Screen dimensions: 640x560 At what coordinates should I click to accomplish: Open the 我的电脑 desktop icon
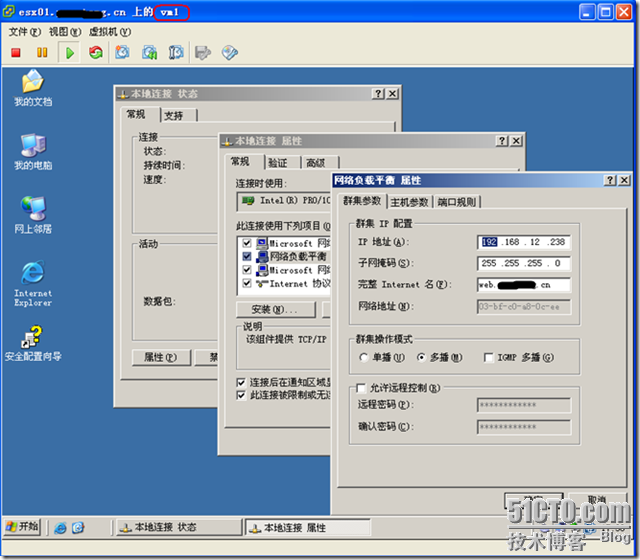click(33, 151)
